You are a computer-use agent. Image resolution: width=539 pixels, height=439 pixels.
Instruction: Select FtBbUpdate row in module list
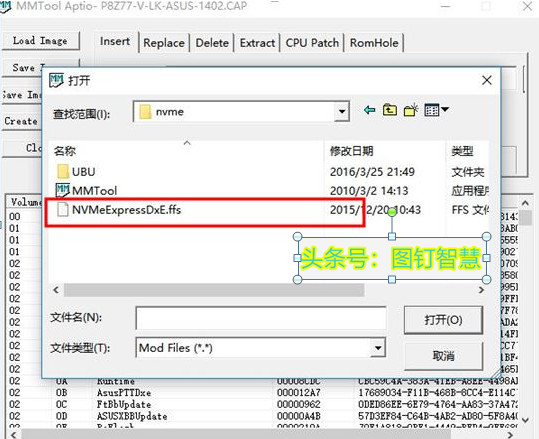tap(263, 404)
